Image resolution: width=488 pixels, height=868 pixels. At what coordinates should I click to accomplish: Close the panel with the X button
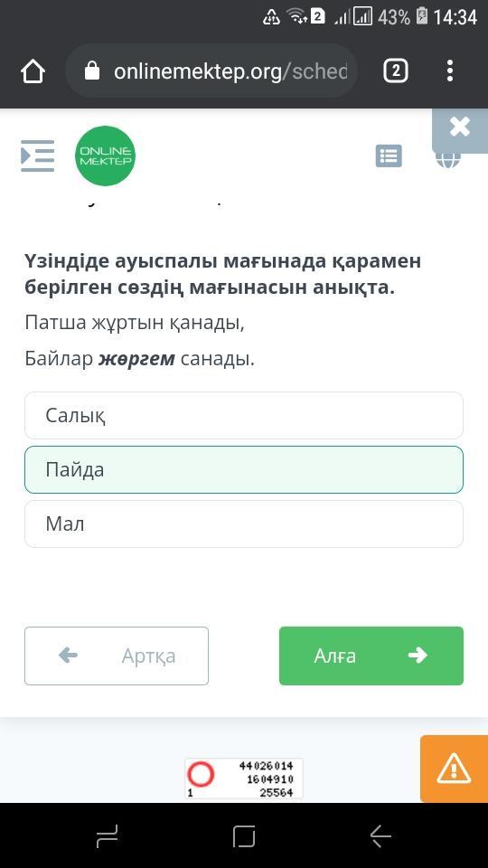coord(460,128)
